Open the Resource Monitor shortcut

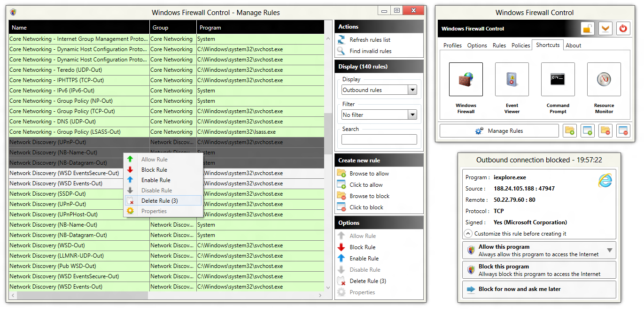[x=604, y=79]
